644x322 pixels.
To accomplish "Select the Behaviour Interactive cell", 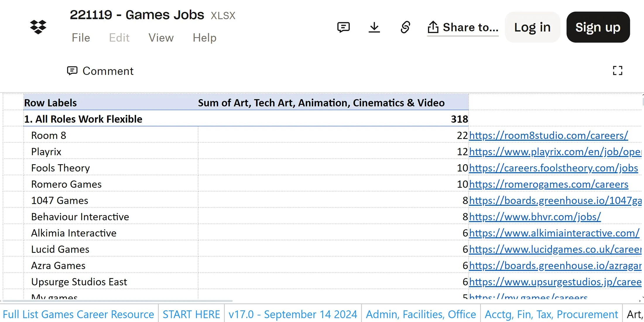I will tap(111, 217).
